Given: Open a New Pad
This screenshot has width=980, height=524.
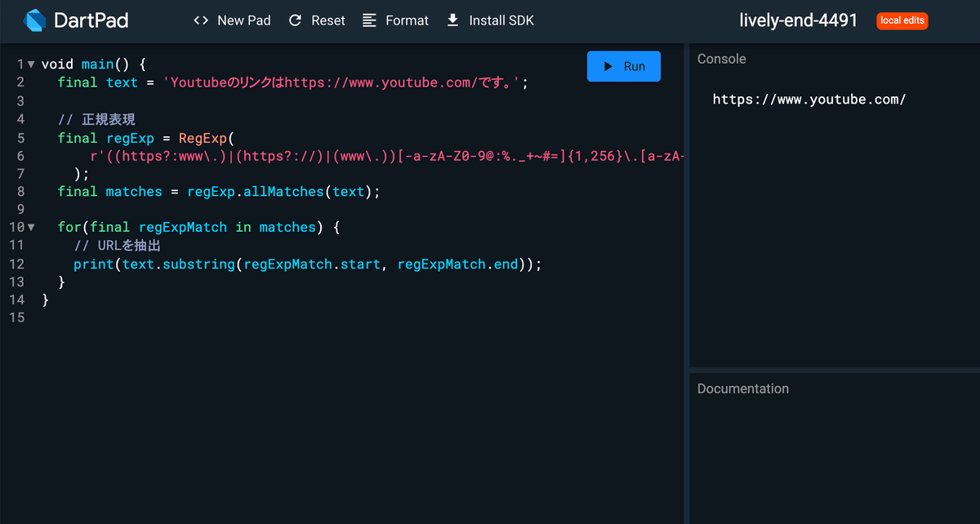Looking at the screenshot, I should [232, 20].
